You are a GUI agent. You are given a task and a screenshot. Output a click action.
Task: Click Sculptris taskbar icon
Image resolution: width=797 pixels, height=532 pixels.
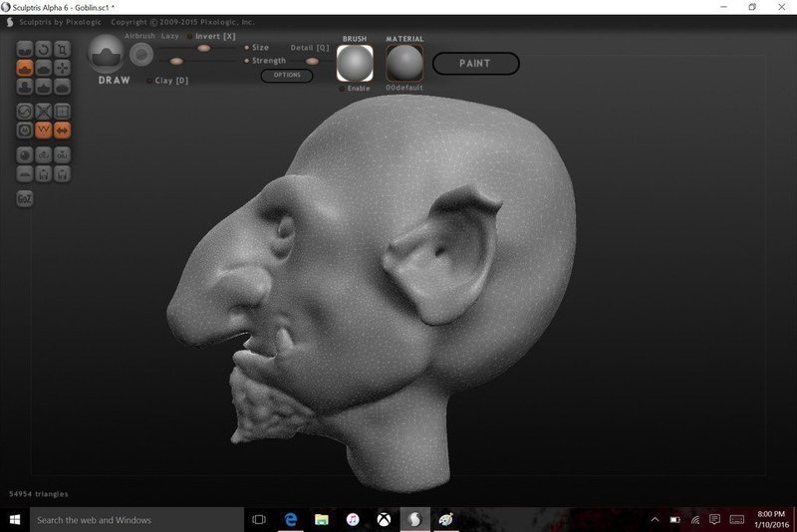(414, 520)
